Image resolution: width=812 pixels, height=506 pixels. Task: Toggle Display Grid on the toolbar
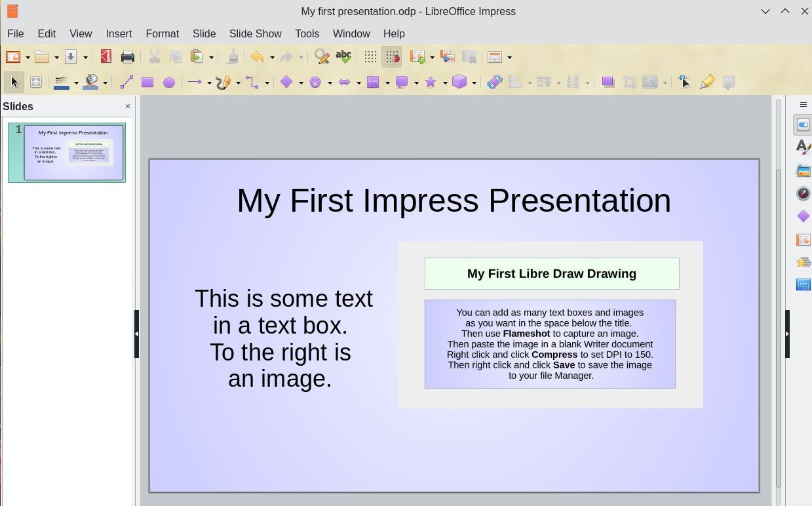click(x=370, y=57)
